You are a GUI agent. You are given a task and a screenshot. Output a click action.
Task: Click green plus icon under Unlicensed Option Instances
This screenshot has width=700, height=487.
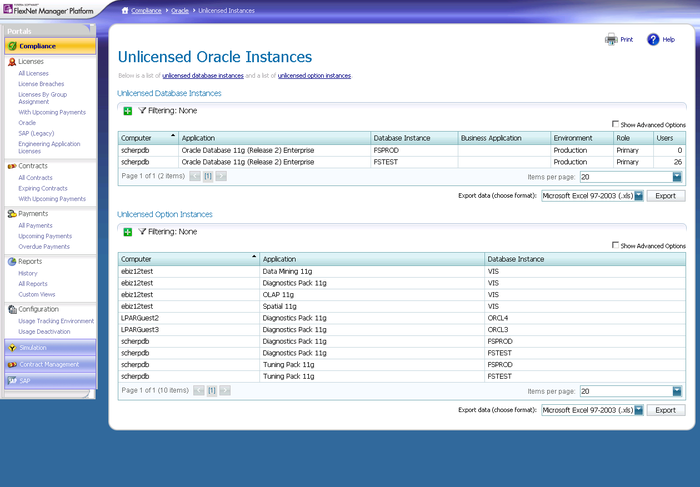(x=127, y=232)
